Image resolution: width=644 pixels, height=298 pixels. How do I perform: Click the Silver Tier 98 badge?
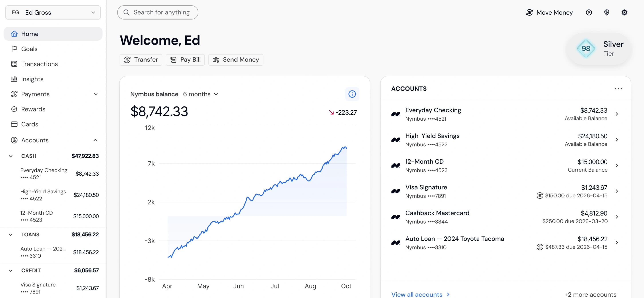point(599,49)
